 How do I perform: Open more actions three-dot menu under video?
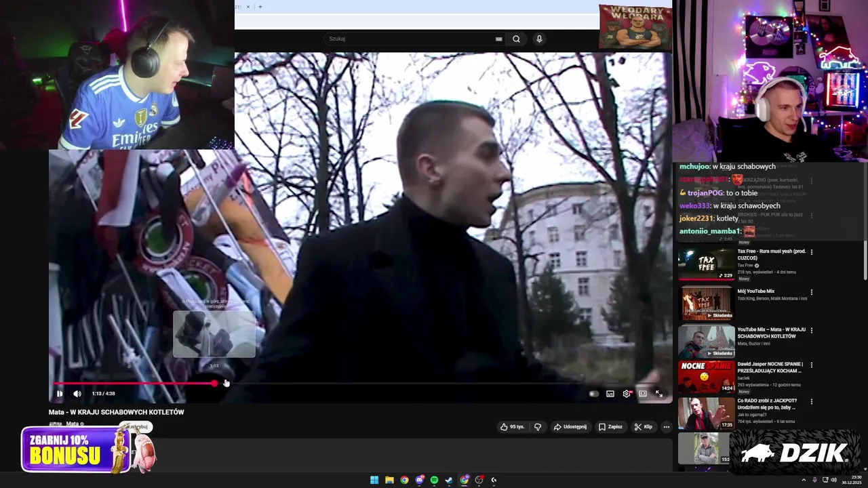click(667, 427)
